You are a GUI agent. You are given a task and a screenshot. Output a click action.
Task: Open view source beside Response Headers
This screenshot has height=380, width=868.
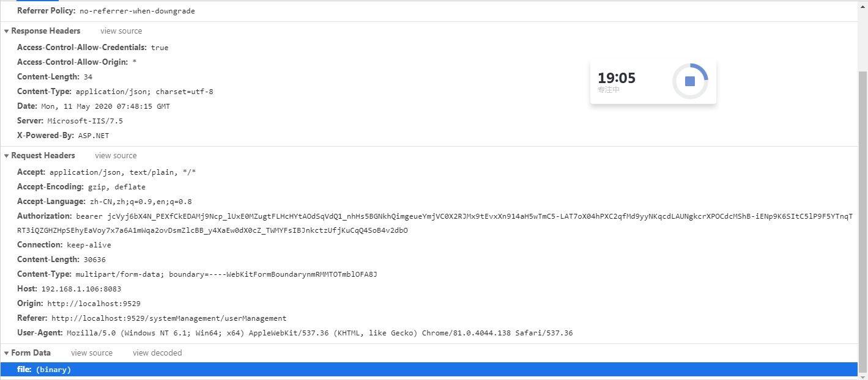click(121, 31)
